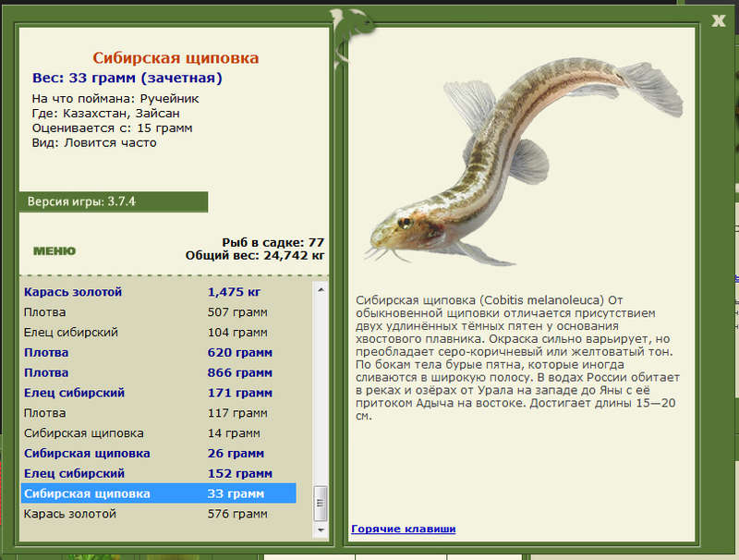Click the На что поймана: Ручейник line
The image size is (739, 560).
tap(115, 99)
